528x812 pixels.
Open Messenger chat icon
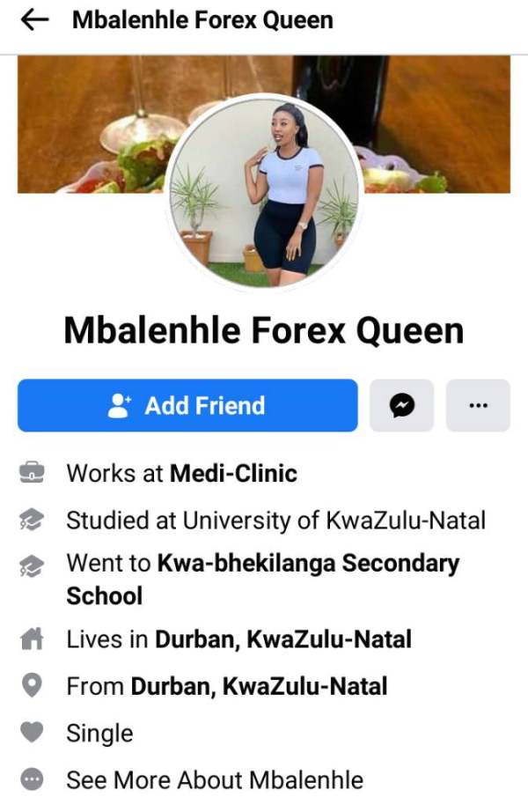[401, 405]
